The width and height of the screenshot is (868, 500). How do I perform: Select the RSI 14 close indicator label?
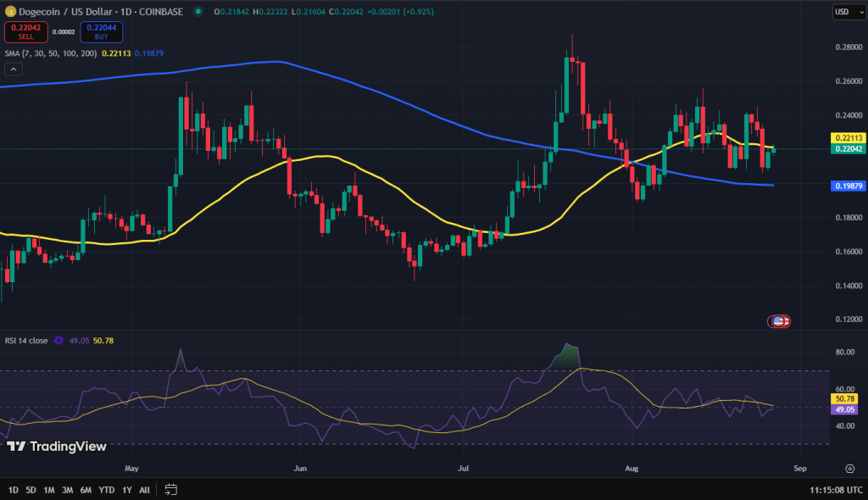26,341
